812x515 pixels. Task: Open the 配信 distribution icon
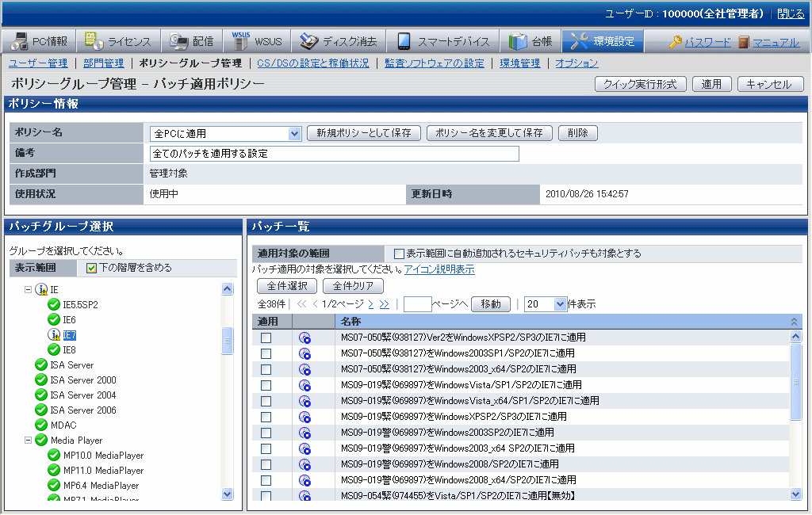[179, 41]
